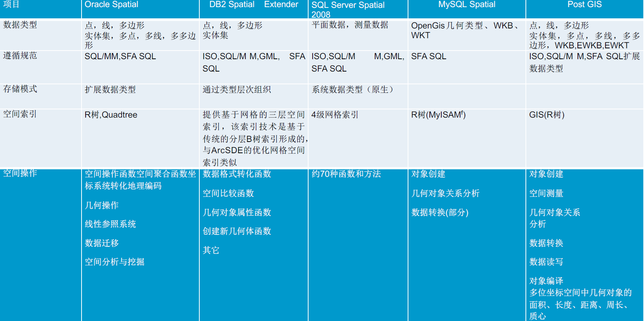Click the 存储模式 row label

(x=20, y=89)
